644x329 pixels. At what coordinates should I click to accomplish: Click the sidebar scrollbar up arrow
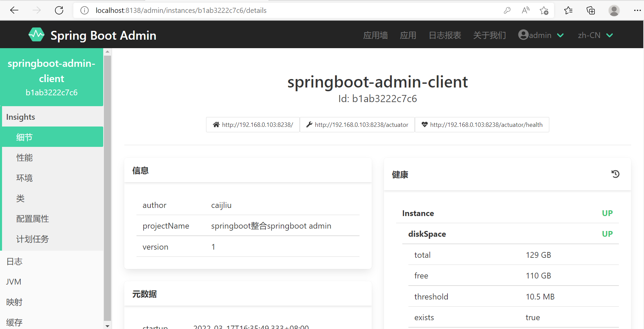click(x=107, y=52)
